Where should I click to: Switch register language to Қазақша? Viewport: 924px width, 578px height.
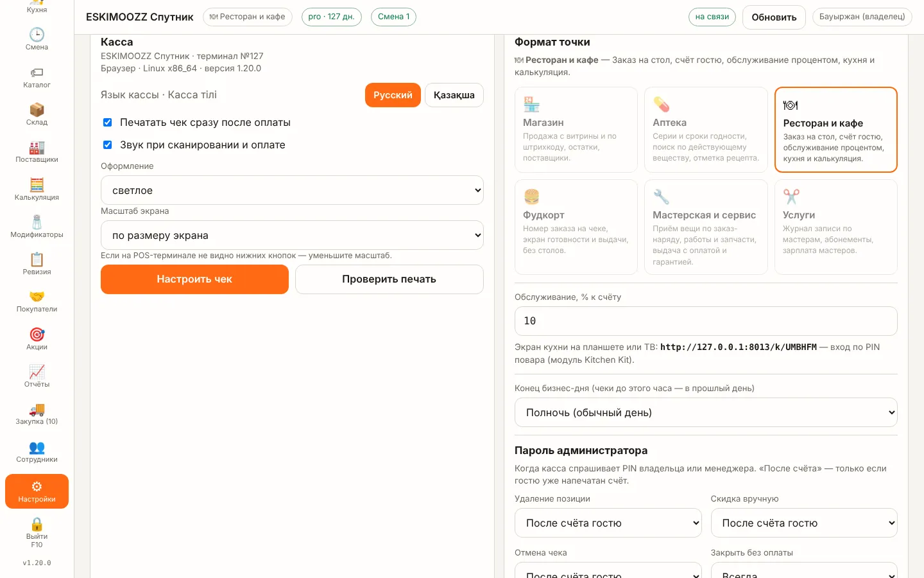(454, 95)
